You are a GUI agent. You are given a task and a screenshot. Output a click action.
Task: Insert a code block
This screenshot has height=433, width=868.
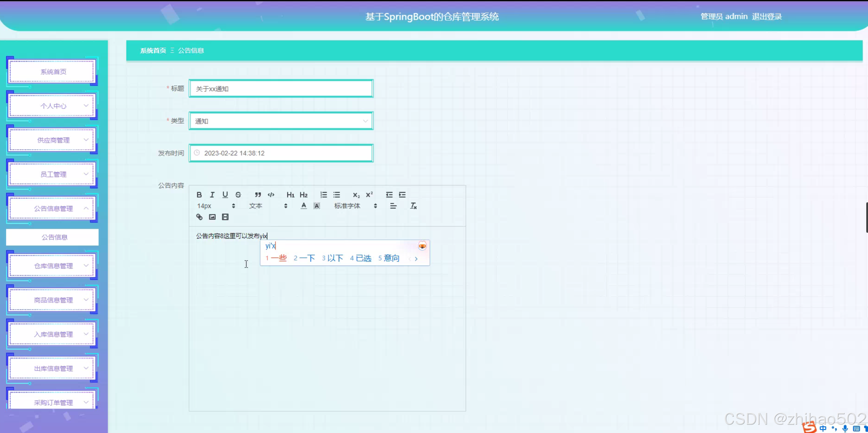tap(271, 195)
